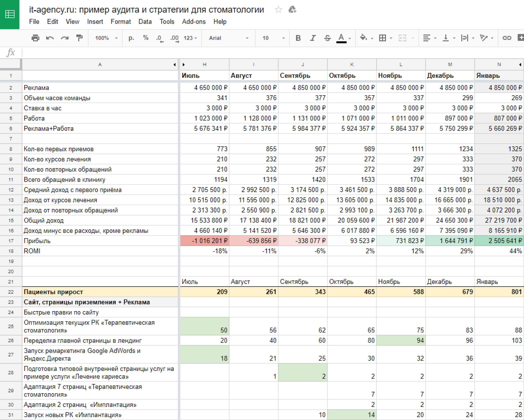Select the green cell 2 505 641 ₽
Screen dimensions: 524x420
[x=499, y=241]
